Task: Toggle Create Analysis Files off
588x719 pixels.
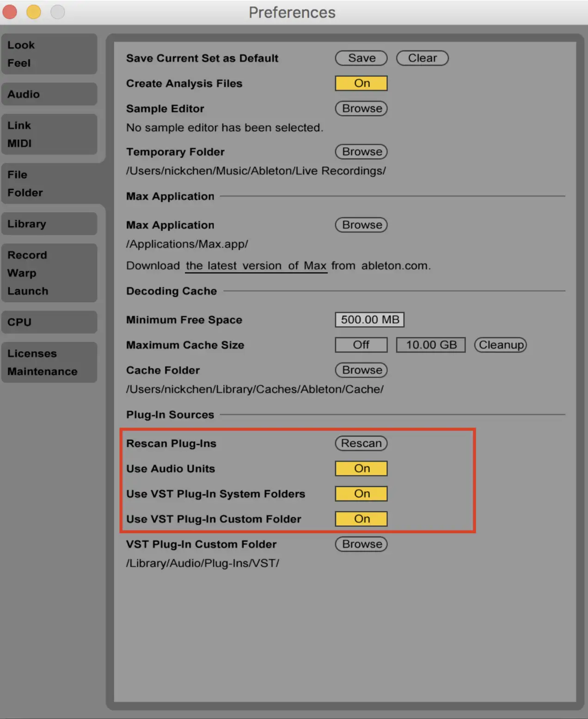Action: (x=361, y=84)
